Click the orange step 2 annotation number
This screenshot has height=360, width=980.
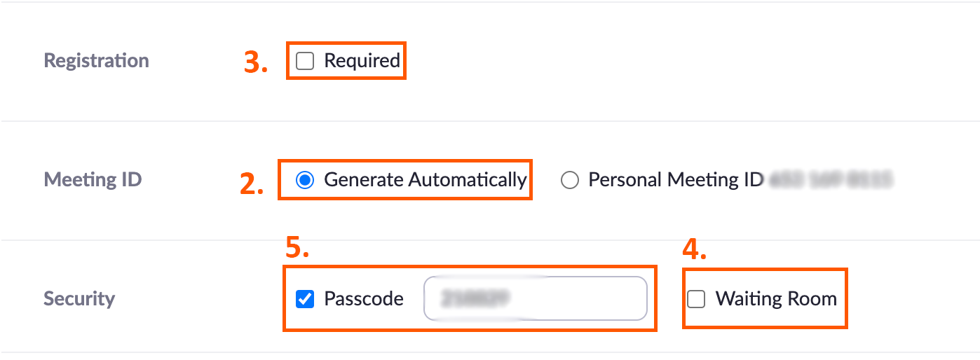pos(252,183)
